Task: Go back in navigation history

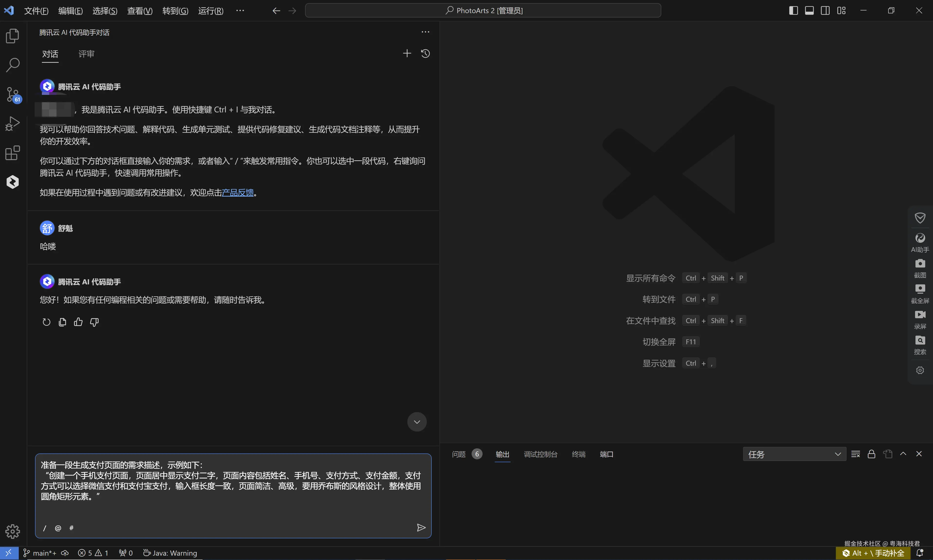Action: point(276,10)
